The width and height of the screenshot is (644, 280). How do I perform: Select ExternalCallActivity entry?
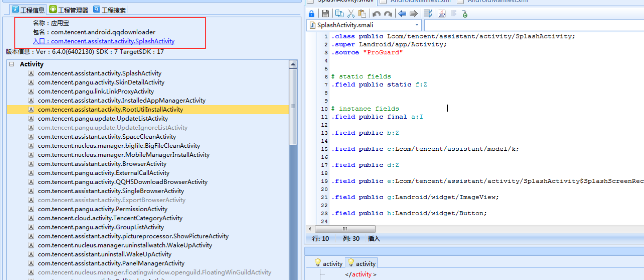pos(104,173)
